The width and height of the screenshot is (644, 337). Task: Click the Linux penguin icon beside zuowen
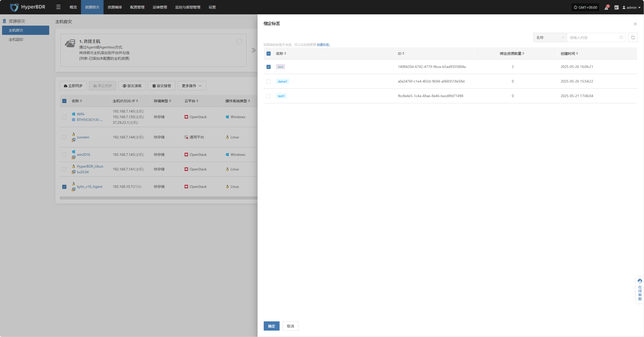tap(74, 134)
